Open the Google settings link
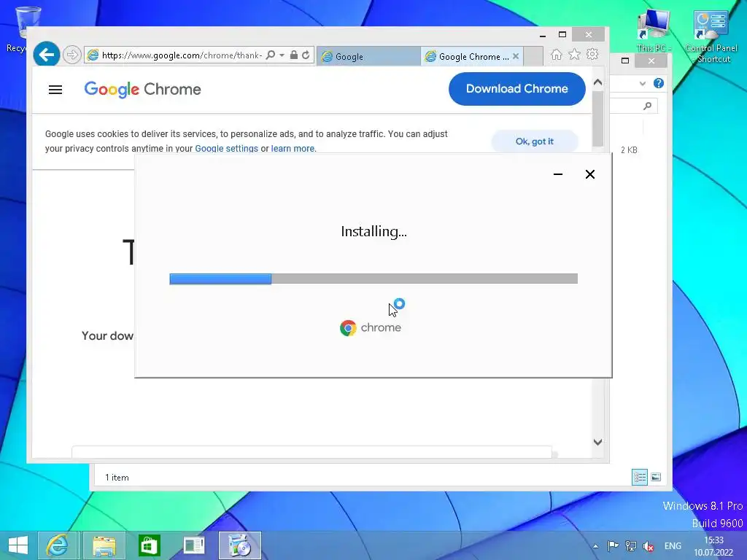This screenshot has width=747, height=560. [226, 149]
